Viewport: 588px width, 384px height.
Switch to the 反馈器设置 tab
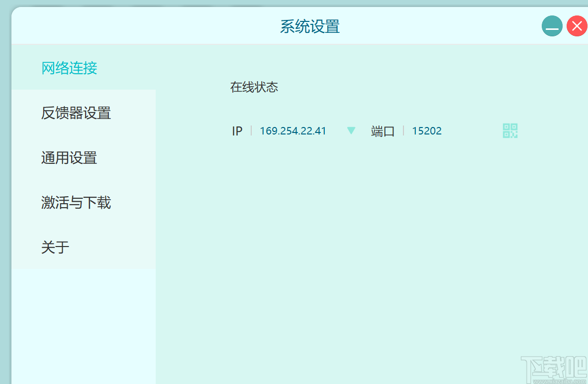coord(76,113)
